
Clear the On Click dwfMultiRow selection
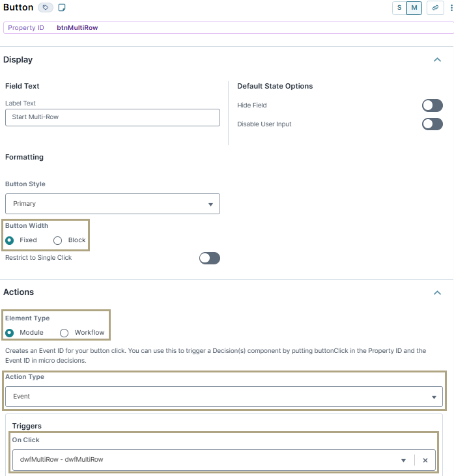click(425, 460)
